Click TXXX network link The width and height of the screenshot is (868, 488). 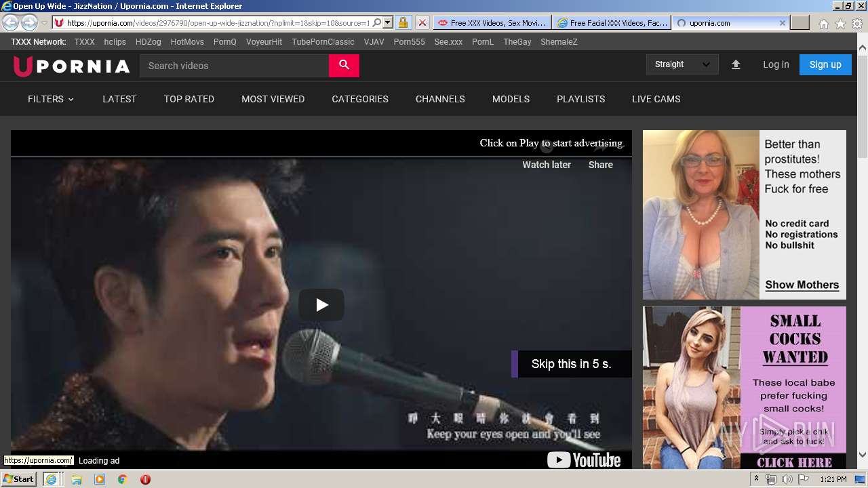84,41
